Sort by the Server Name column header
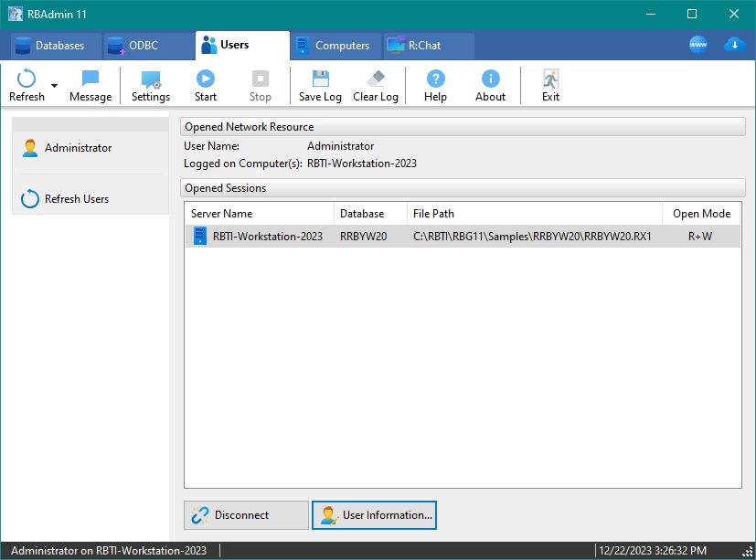756x560 pixels. click(x=260, y=214)
